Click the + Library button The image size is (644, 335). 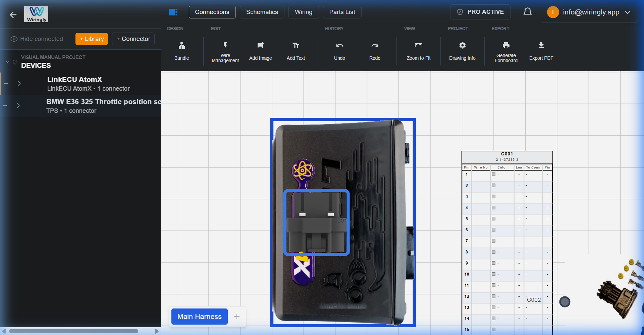92,39
